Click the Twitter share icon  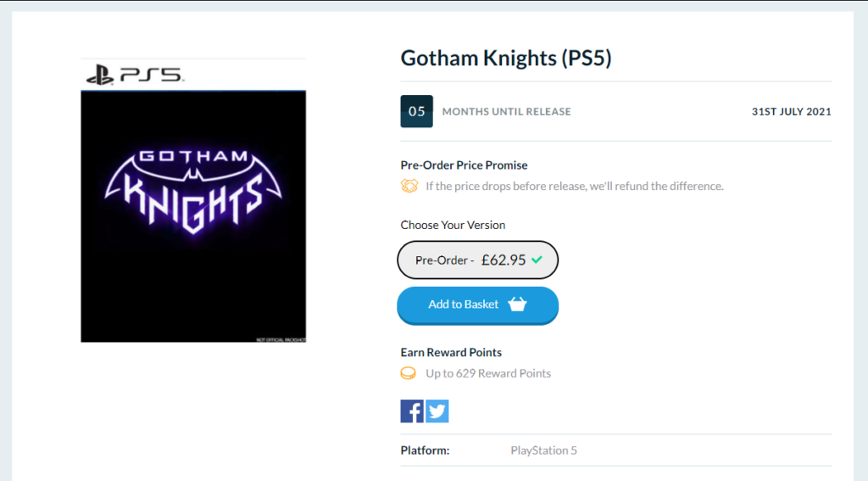click(x=437, y=411)
